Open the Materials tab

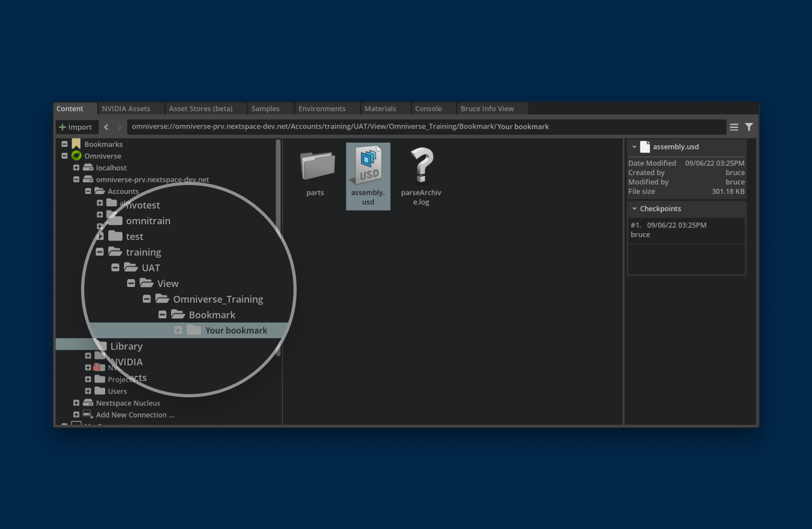[386, 109]
